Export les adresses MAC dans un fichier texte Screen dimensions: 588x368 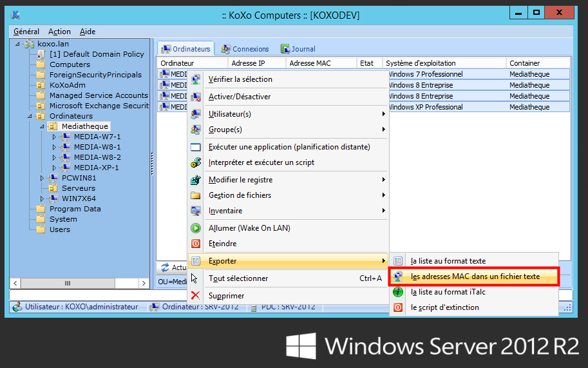475,276
